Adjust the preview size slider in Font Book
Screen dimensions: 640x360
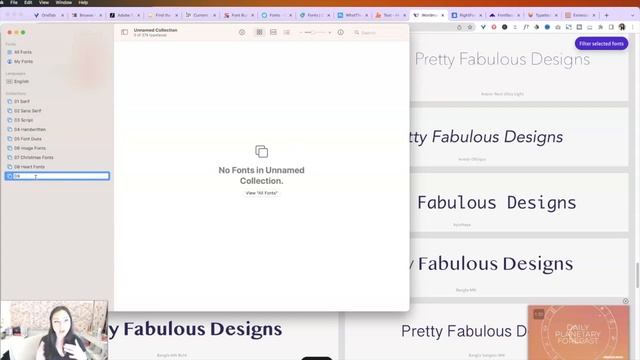[x=313, y=32]
